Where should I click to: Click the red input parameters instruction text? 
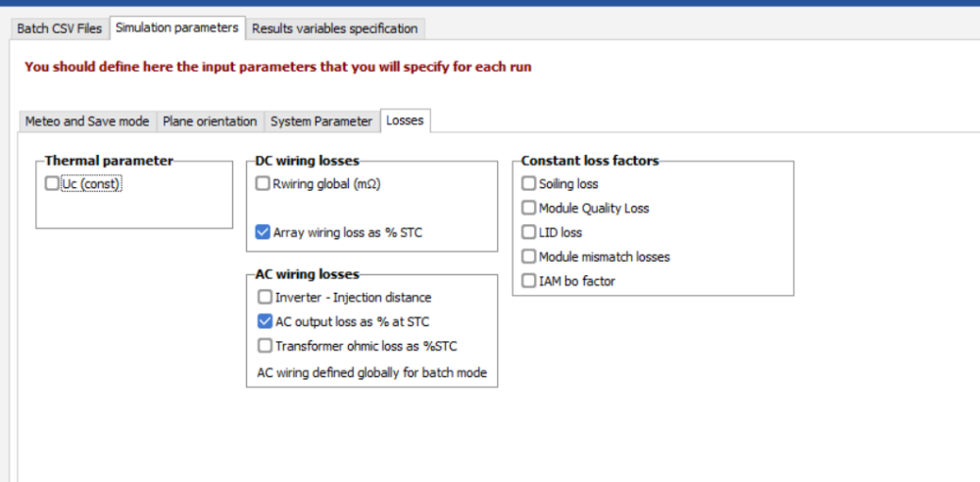(x=278, y=67)
